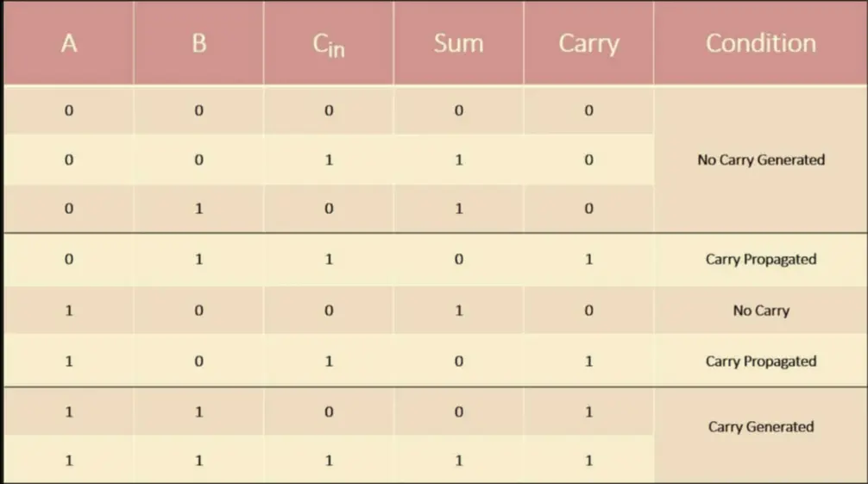Select the Cin value in the second row
Screen dimensions: 868x484
point(329,160)
